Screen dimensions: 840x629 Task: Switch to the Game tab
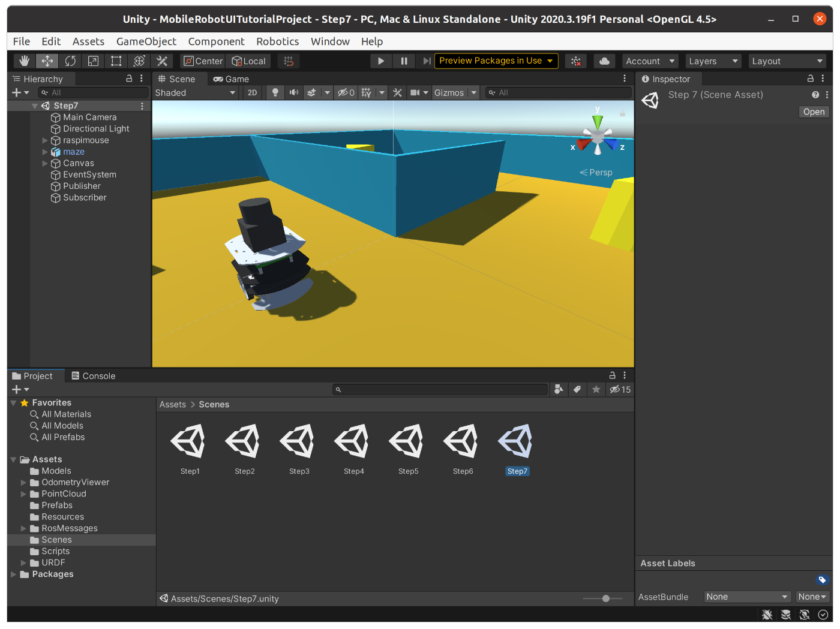point(232,79)
